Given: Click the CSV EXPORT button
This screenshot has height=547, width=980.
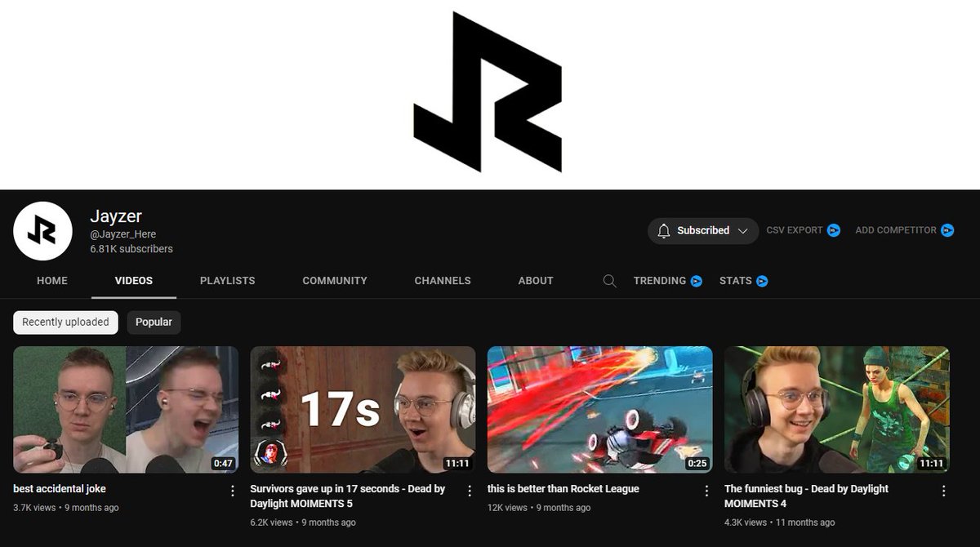Looking at the screenshot, I should (795, 230).
